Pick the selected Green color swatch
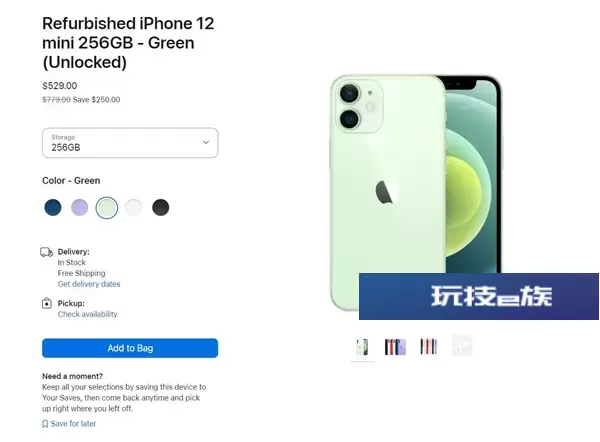 point(107,208)
